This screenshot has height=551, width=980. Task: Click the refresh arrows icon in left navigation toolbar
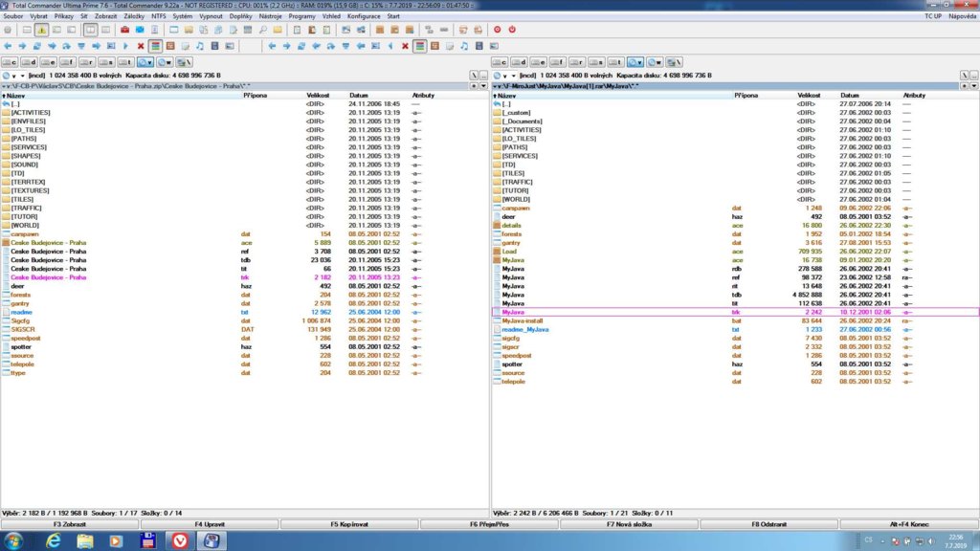[37, 46]
